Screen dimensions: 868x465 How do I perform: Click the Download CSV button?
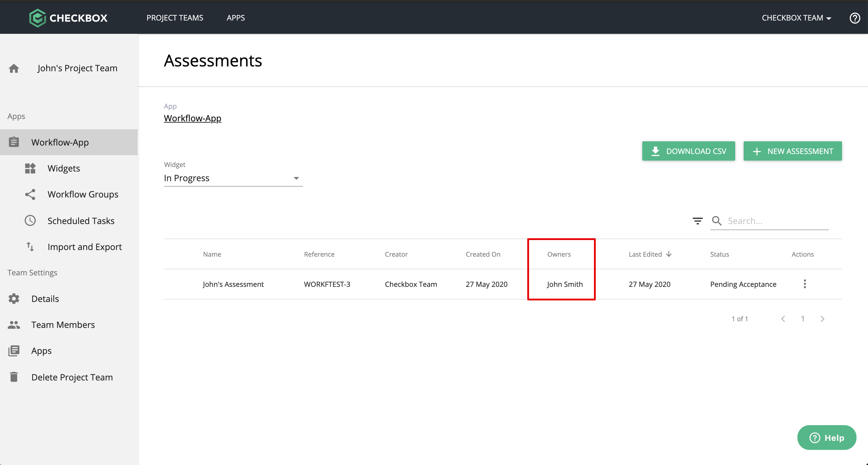click(x=688, y=151)
